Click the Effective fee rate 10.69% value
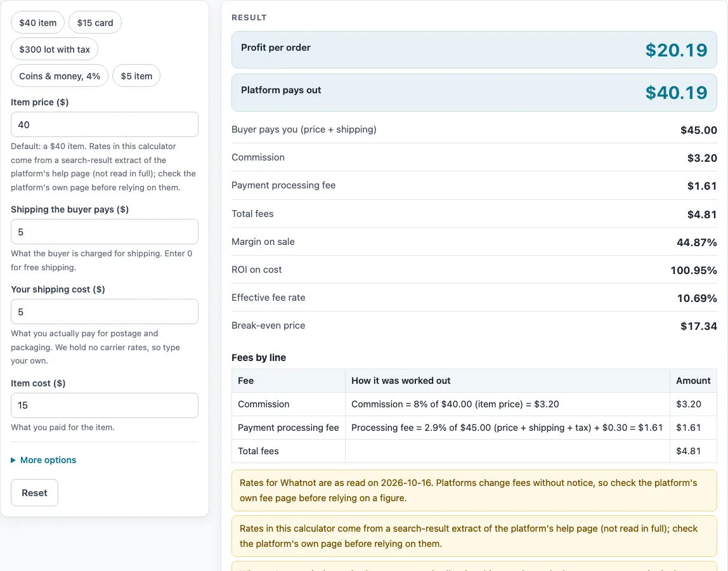The width and height of the screenshot is (728, 571). click(x=697, y=298)
